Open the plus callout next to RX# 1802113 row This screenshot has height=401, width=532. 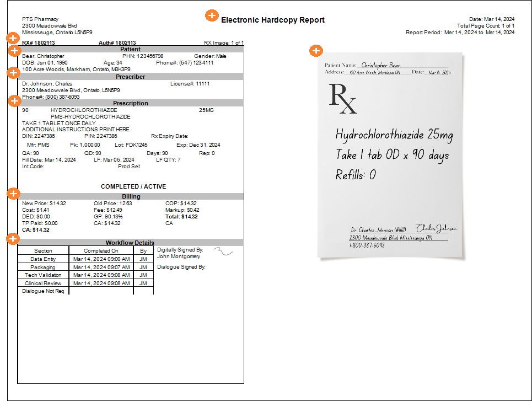(x=12, y=38)
